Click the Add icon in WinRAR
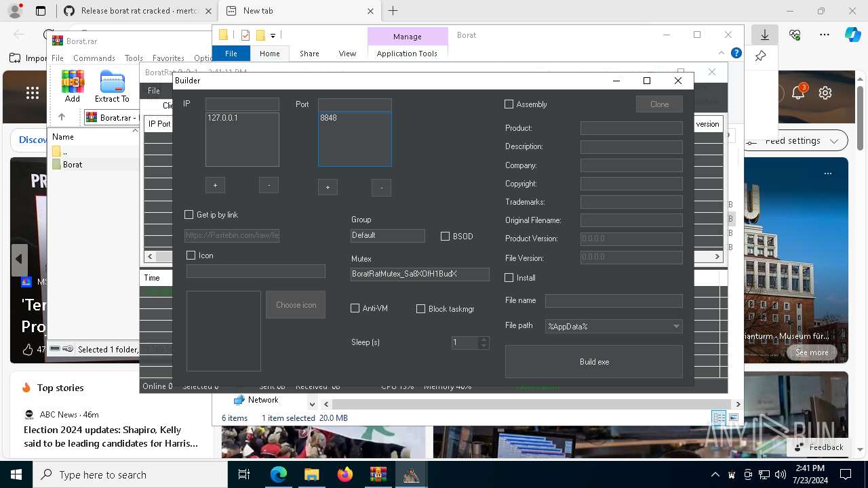 click(x=73, y=86)
